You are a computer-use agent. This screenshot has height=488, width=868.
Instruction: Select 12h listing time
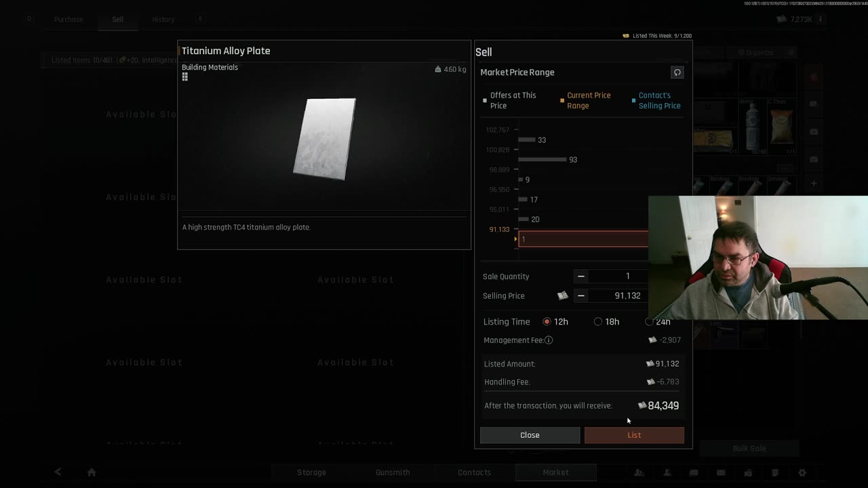pos(547,322)
